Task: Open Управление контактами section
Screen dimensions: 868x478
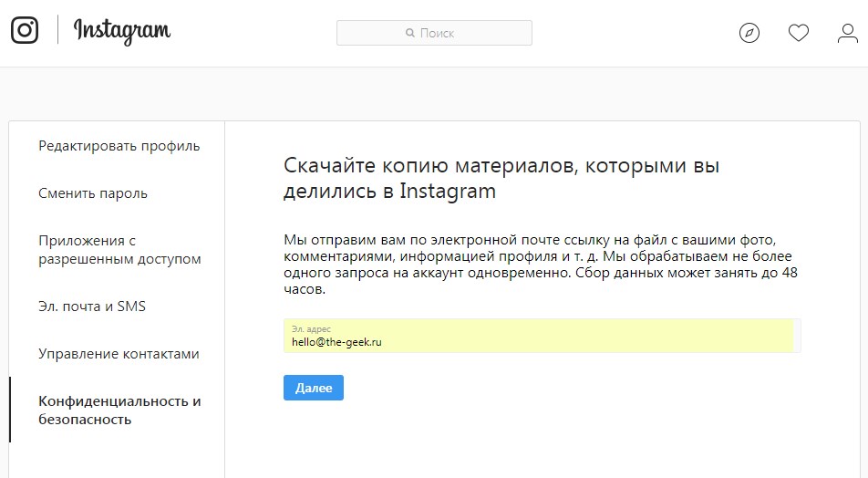Action: (x=119, y=354)
